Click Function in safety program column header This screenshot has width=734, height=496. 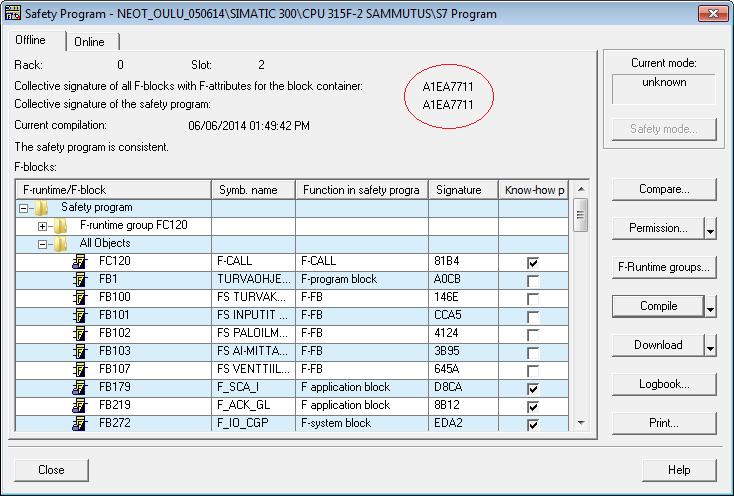coord(362,190)
